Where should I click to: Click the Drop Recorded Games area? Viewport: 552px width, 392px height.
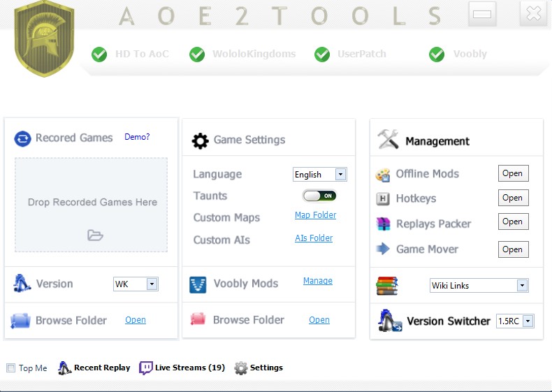coord(92,204)
